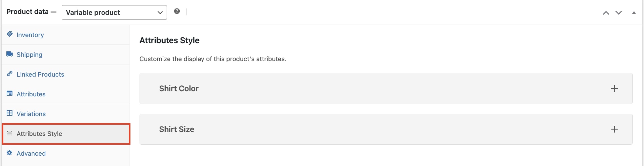The image size is (644, 166).
Task: Select the Shipping tab label
Action: tap(29, 55)
